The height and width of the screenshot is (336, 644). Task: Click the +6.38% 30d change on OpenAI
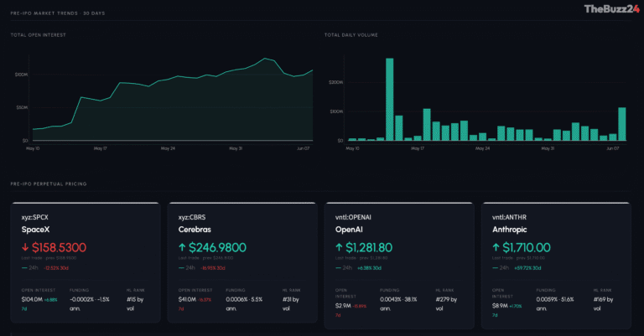(x=369, y=268)
